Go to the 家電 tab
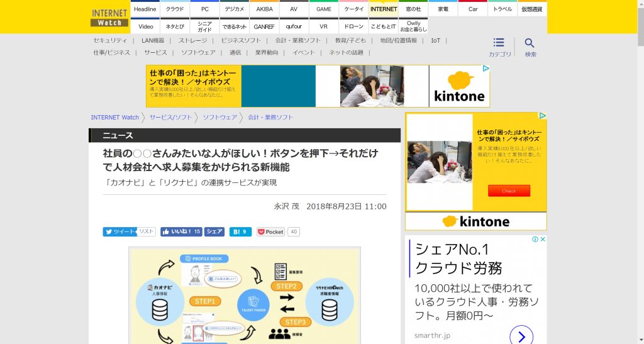644x344 pixels. pyautogui.click(x=443, y=9)
